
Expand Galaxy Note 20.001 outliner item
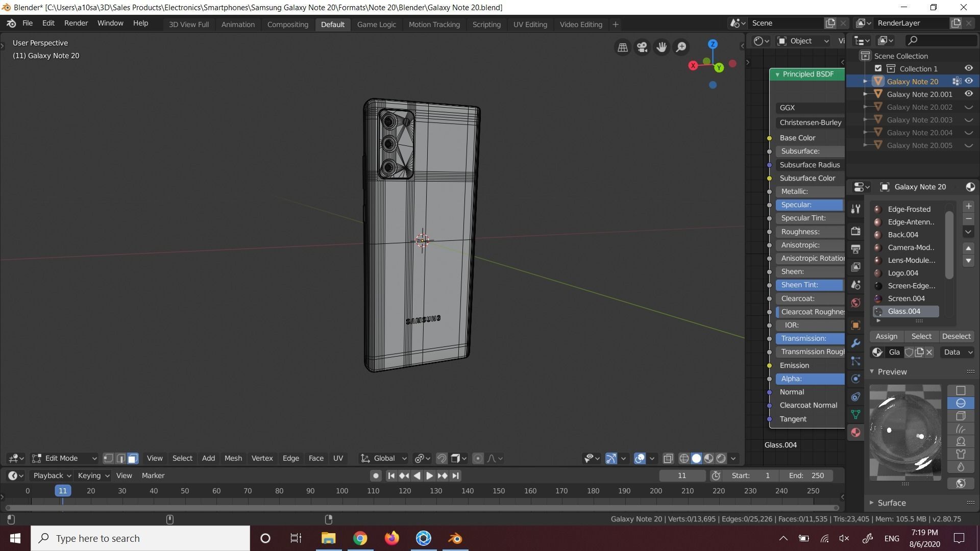point(866,94)
